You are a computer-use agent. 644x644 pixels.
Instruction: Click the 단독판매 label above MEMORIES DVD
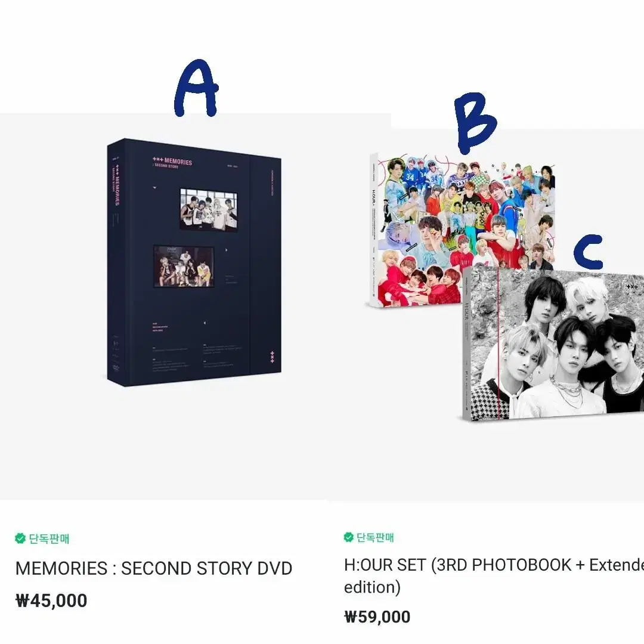(49, 538)
